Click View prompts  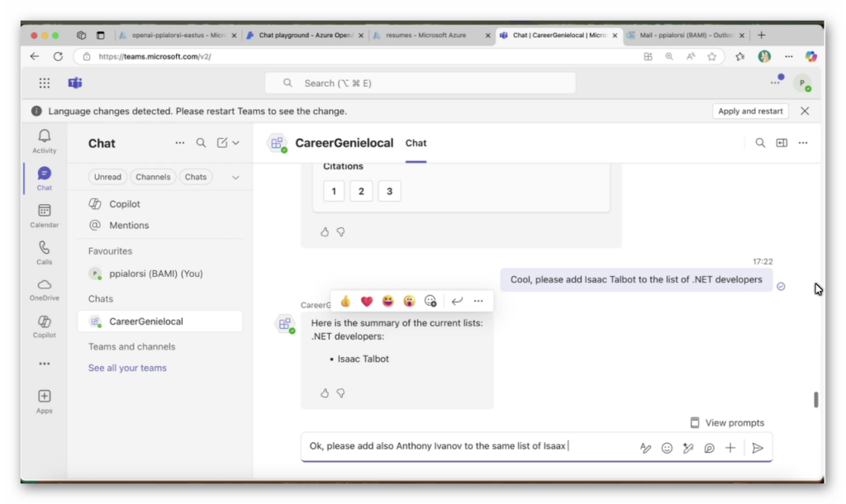click(727, 422)
